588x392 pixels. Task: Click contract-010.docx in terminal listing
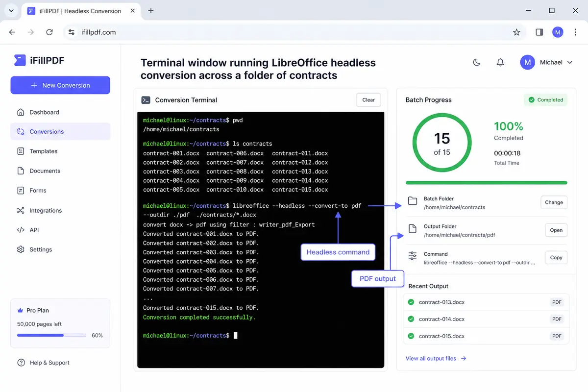coord(235,190)
